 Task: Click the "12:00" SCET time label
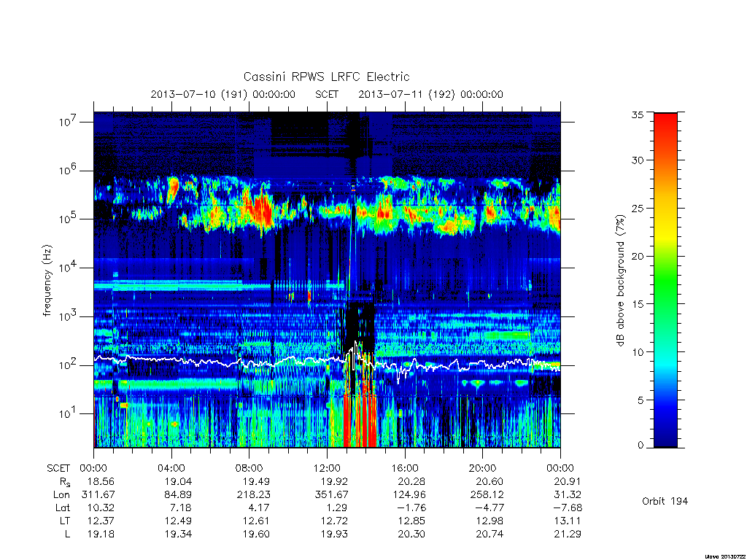coord(328,468)
